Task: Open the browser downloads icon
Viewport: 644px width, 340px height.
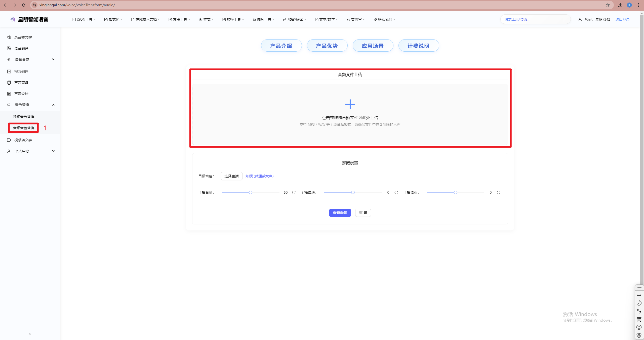Action: tap(620, 5)
